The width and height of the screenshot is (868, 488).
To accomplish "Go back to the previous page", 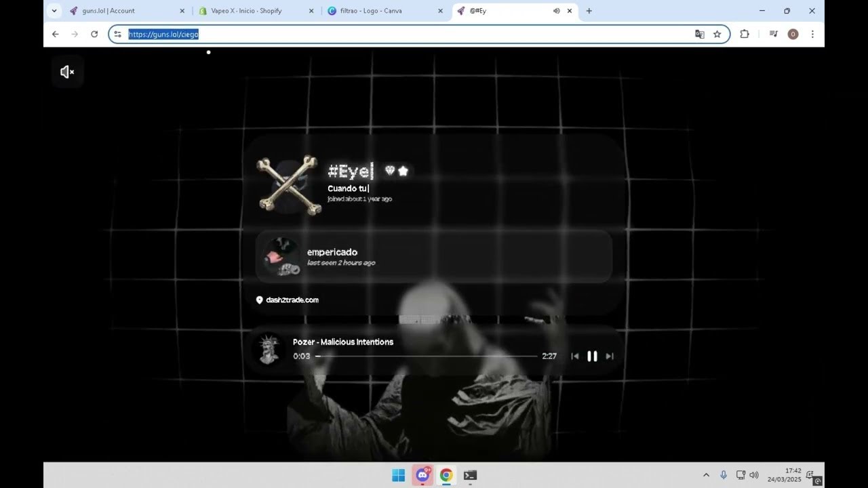I will [56, 34].
